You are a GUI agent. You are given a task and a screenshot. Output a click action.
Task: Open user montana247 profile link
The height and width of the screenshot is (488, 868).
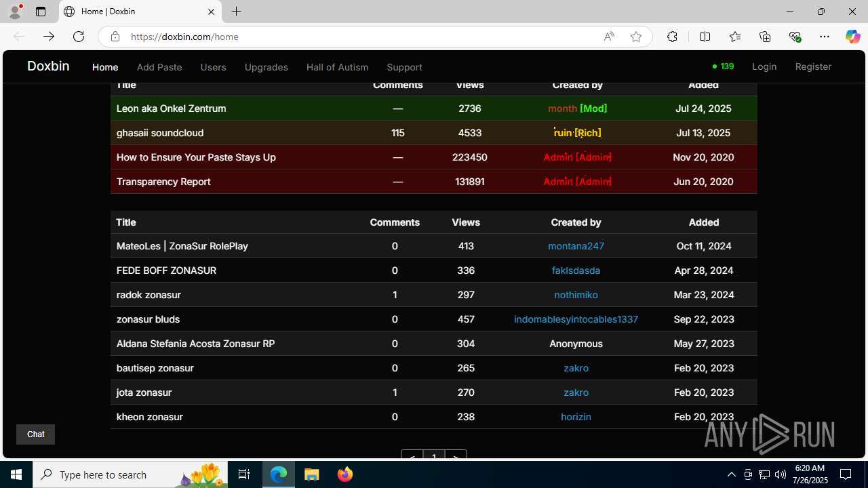576,246
